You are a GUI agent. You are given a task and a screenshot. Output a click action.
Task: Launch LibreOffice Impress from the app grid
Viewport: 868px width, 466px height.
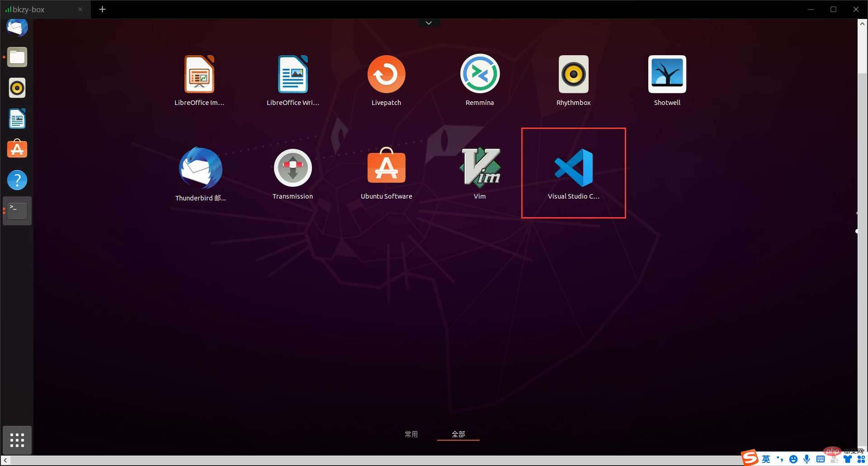pyautogui.click(x=199, y=81)
